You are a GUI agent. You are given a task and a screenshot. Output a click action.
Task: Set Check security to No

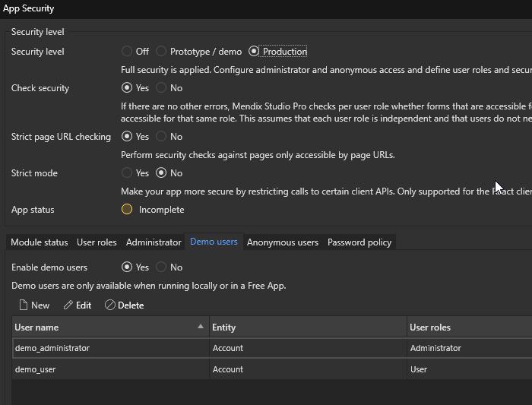tap(161, 88)
